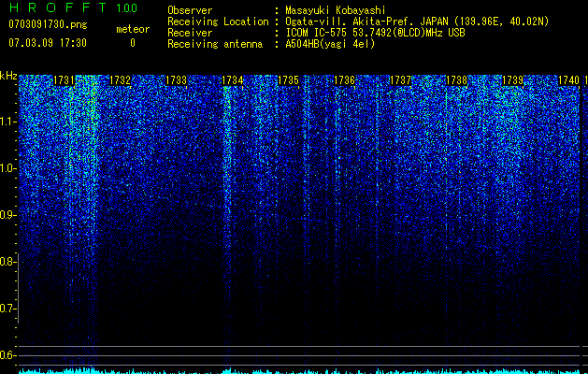Screen dimensions: 588x374
Task: Click the 1740 time marker
Action: [x=569, y=80]
